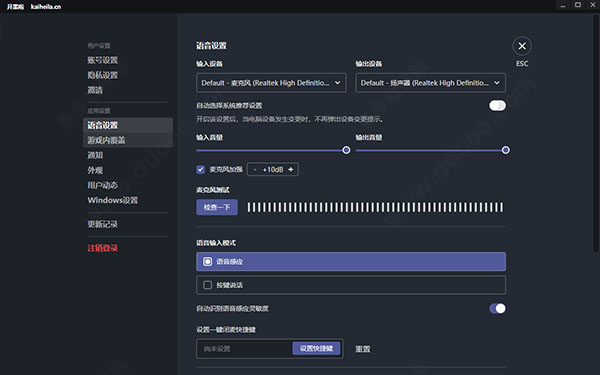Decrease mic boost with minus button
The image size is (600, 375).
coord(255,170)
